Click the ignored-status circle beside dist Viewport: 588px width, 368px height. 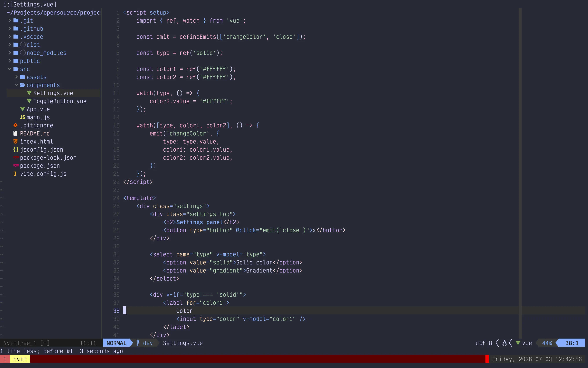[x=23, y=45]
